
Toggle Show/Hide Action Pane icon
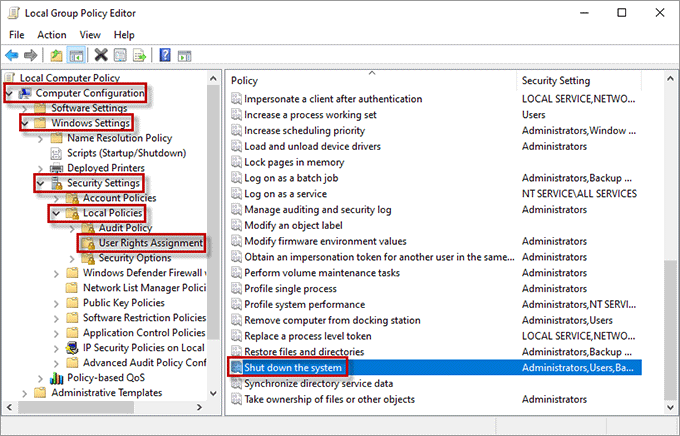[185, 55]
